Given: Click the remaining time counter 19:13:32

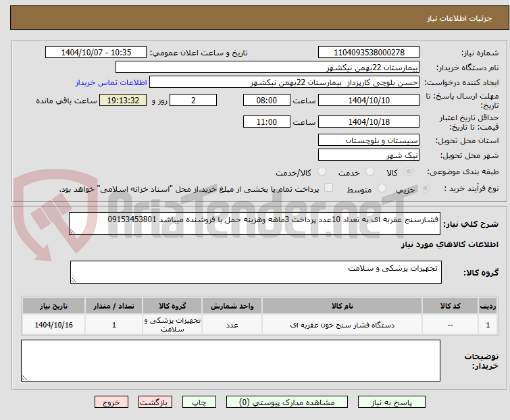Looking at the screenshot, I should (x=123, y=100).
